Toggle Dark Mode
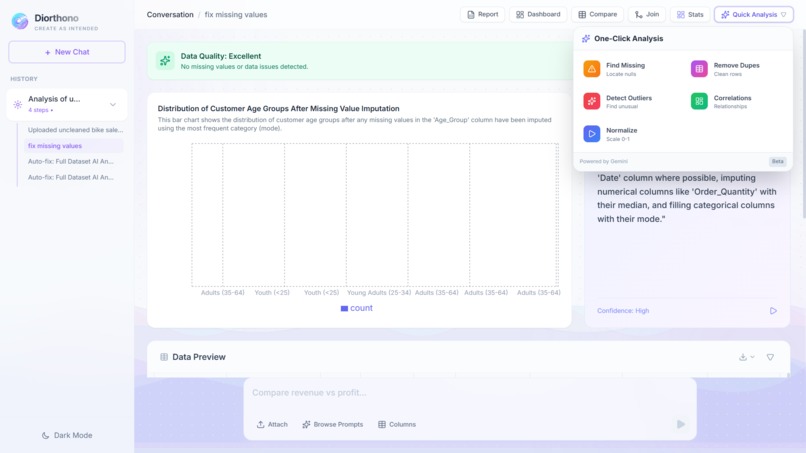The width and height of the screenshot is (806, 453). [x=67, y=435]
